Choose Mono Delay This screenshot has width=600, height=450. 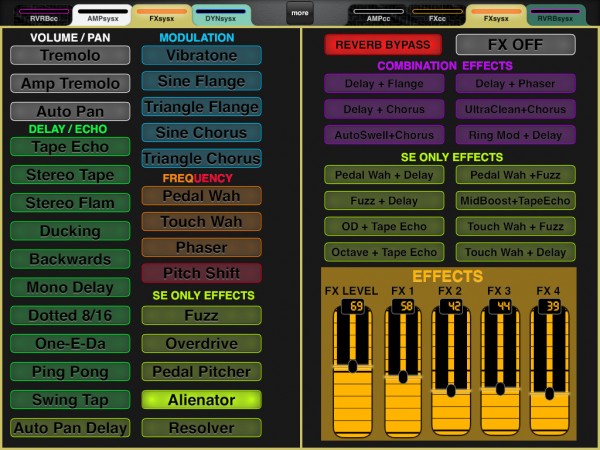coord(70,287)
